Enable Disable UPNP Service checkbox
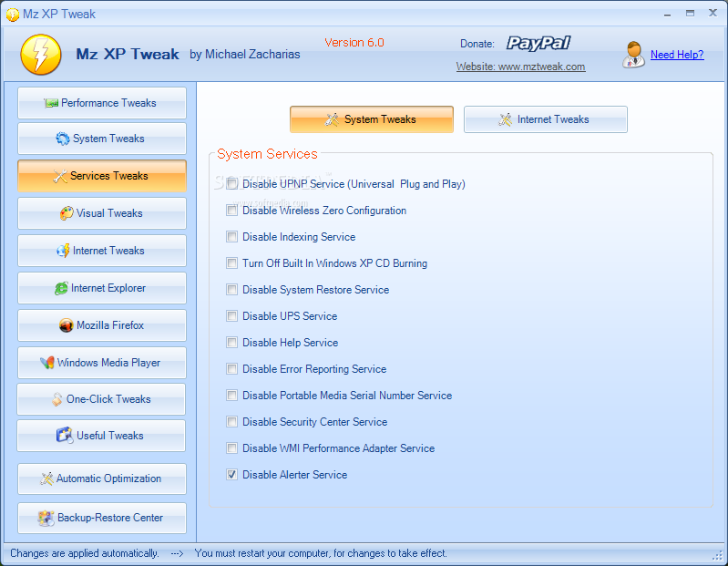Image resolution: width=728 pixels, height=566 pixels. point(231,184)
